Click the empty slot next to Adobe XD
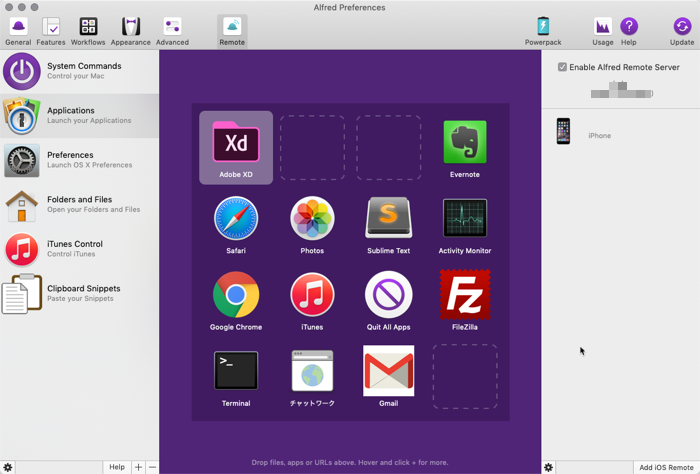 click(x=312, y=148)
